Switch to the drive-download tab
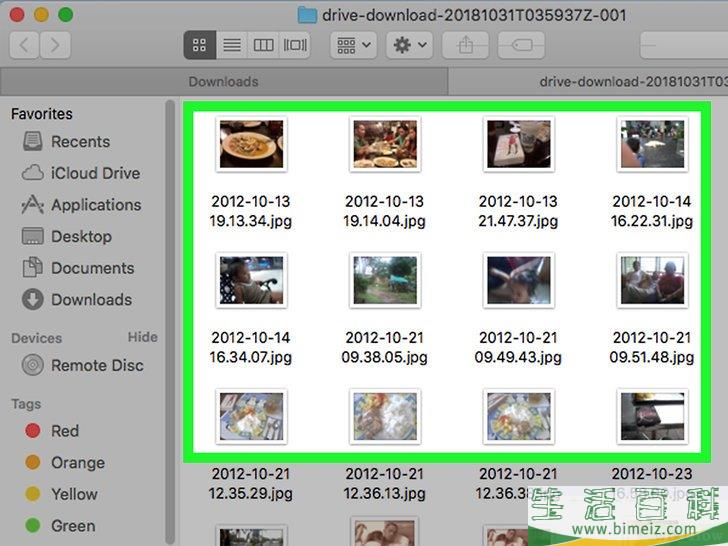Viewport: 728px width, 546px height. (x=588, y=82)
